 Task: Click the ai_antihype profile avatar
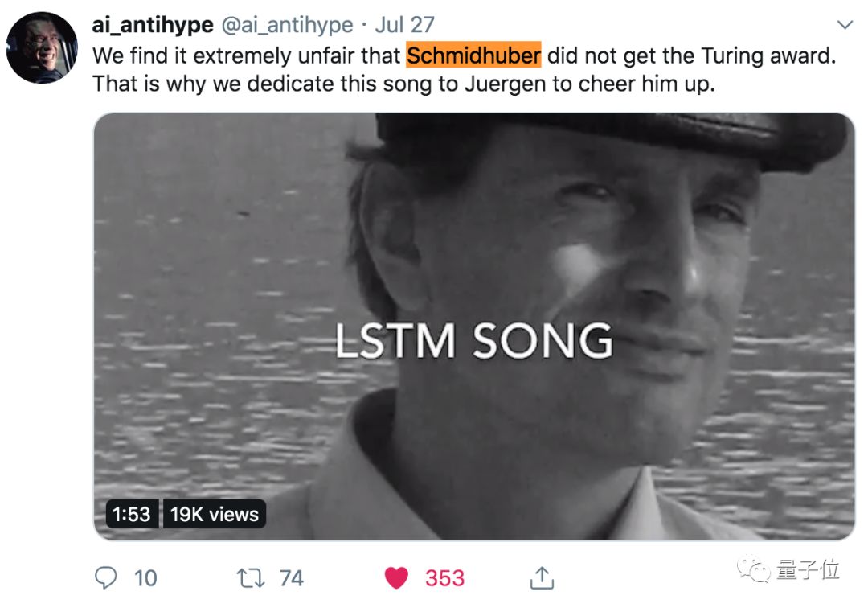[x=42, y=47]
